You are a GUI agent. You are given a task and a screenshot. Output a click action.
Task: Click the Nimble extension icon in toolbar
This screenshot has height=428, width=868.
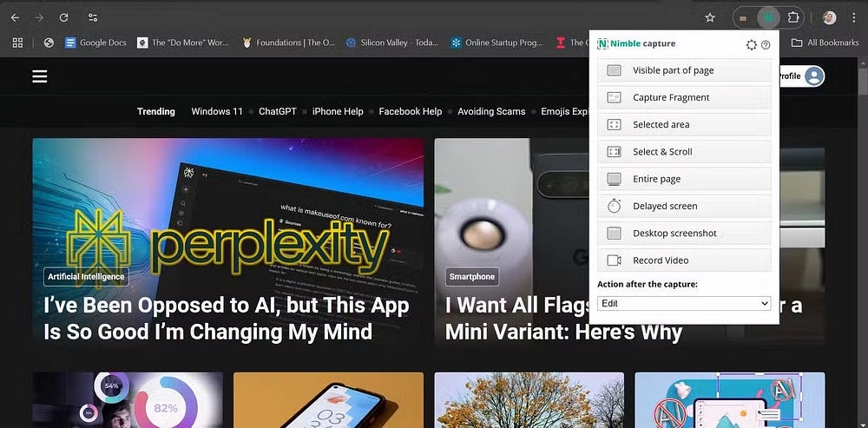(x=767, y=17)
